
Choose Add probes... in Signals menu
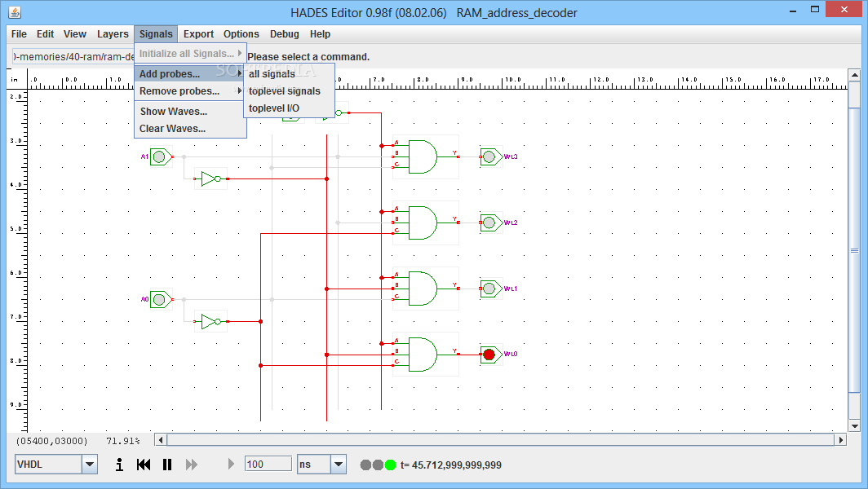pyautogui.click(x=190, y=73)
